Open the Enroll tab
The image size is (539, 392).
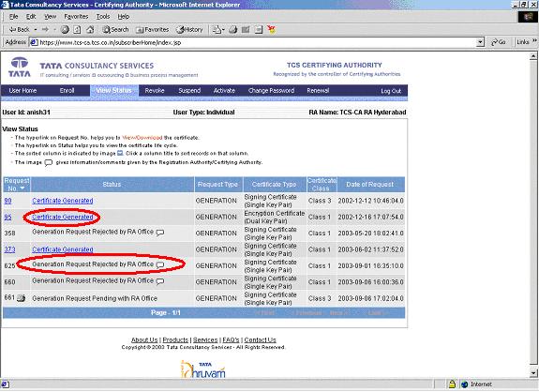pos(67,91)
